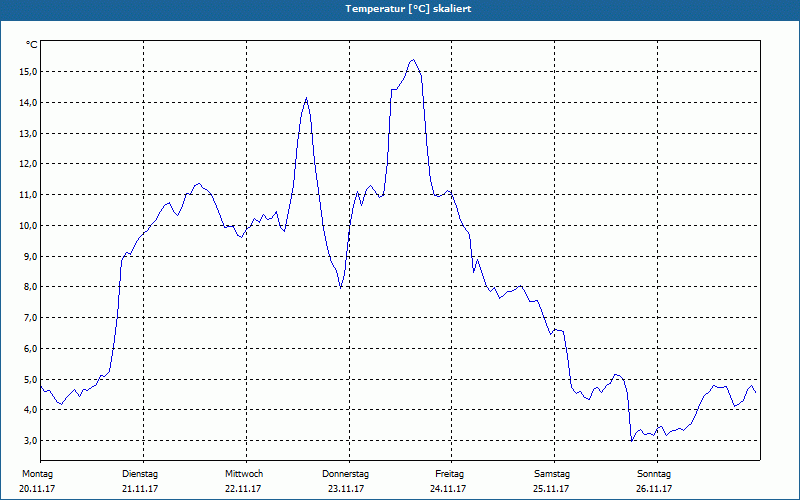Screen dimensions: 800x500
Task: Select the 4,0 axis value
Action: [30, 410]
